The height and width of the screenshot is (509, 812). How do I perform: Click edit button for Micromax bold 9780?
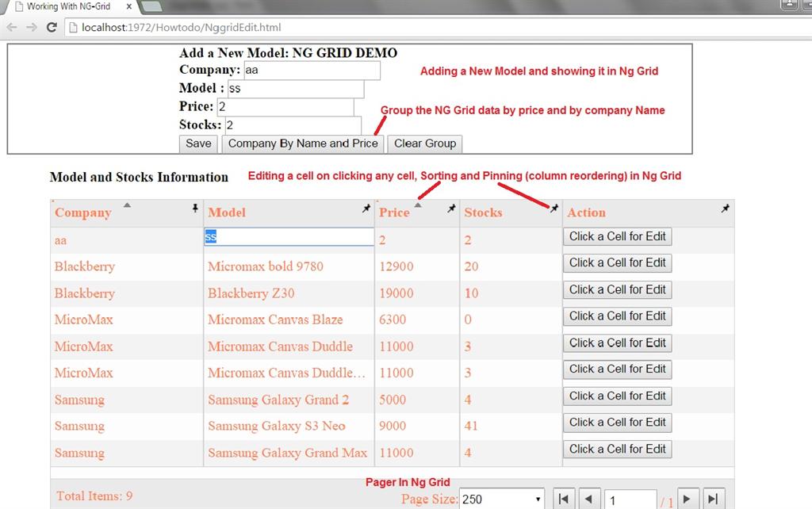[x=617, y=263]
